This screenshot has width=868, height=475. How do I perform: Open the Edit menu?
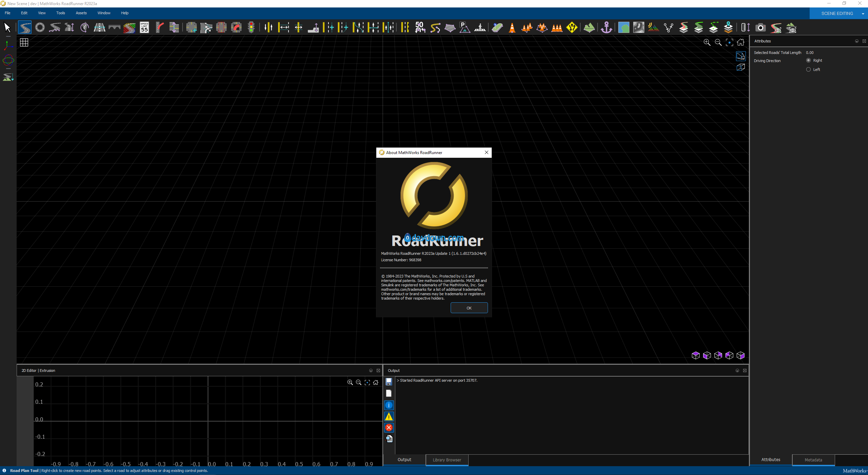(24, 13)
